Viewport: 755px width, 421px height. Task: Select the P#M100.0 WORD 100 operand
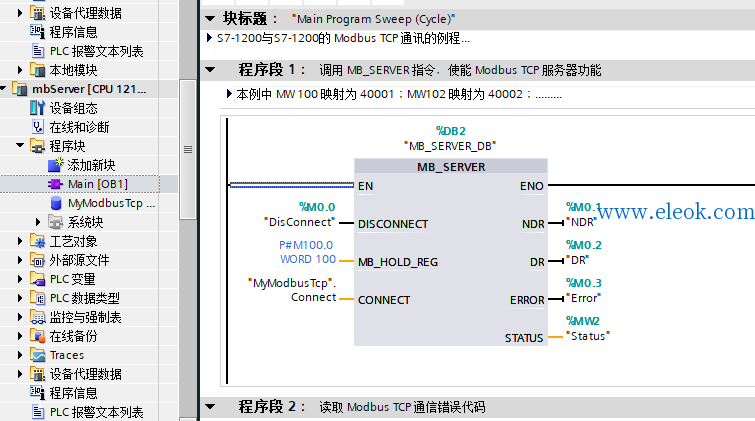pyautogui.click(x=307, y=252)
